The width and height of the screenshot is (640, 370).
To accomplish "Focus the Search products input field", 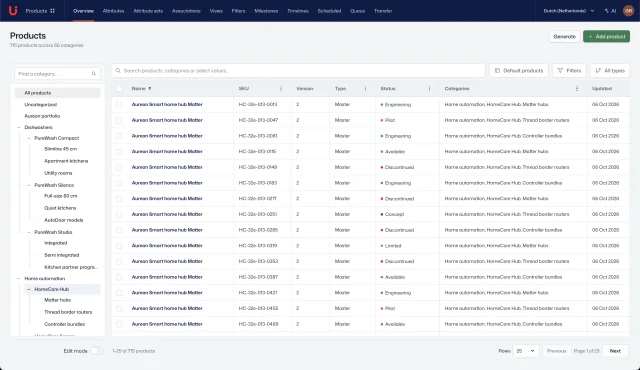I will 298,71.
